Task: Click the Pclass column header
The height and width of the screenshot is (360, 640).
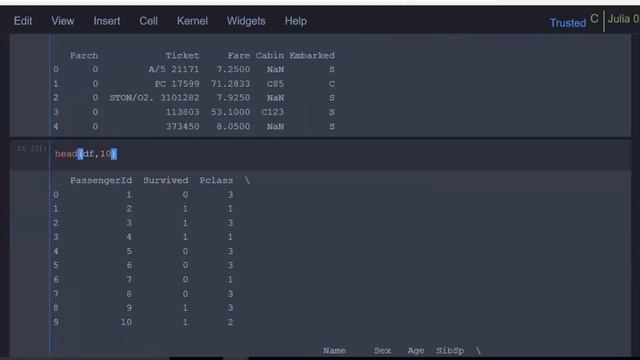Action: click(x=216, y=180)
